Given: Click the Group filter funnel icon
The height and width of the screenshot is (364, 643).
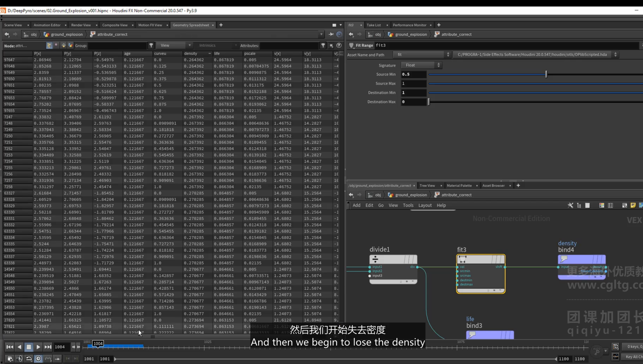Looking at the screenshot, I should [x=151, y=45].
